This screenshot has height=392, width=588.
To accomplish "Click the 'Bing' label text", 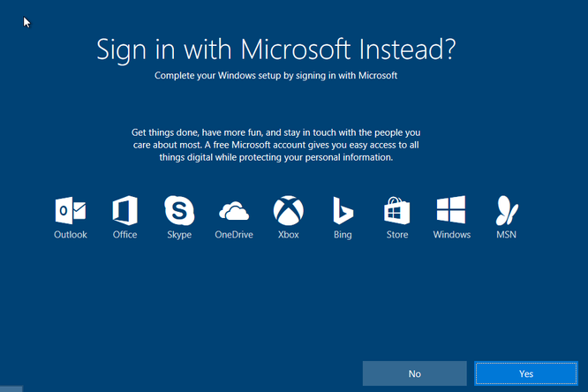I will click(343, 235).
